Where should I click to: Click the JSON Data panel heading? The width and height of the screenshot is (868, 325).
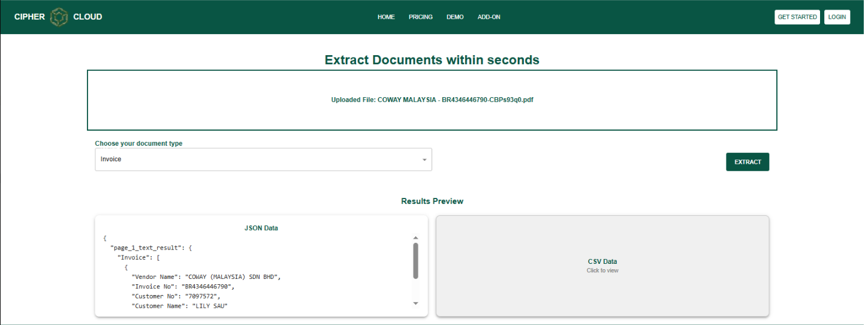pos(261,228)
